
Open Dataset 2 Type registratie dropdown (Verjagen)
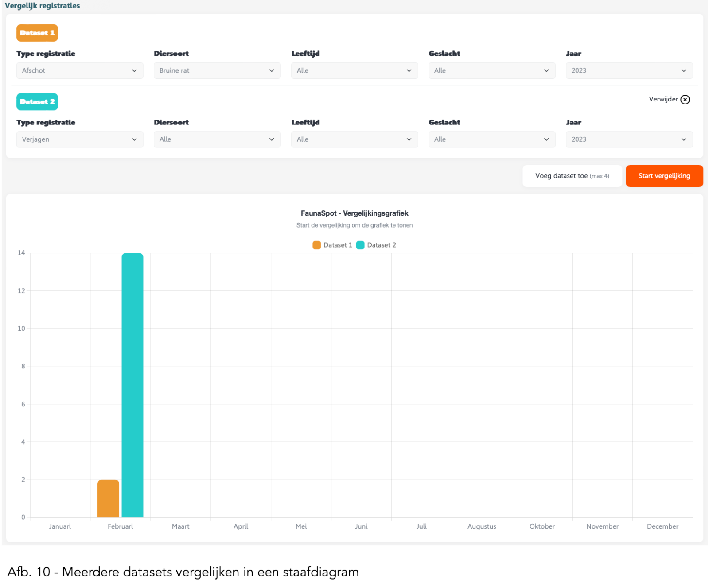click(x=80, y=139)
